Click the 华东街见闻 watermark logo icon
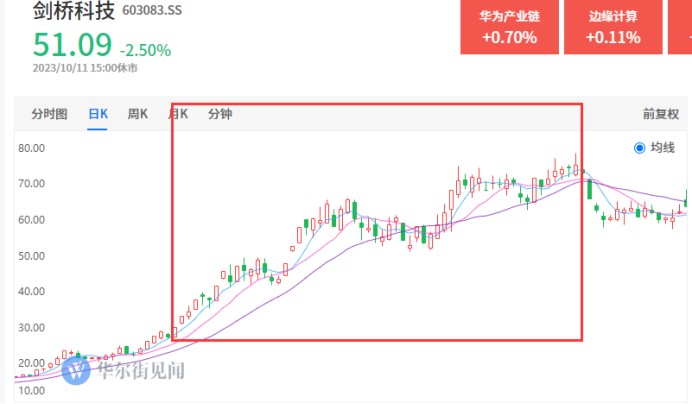This screenshot has height=404, width=692. 78,372
